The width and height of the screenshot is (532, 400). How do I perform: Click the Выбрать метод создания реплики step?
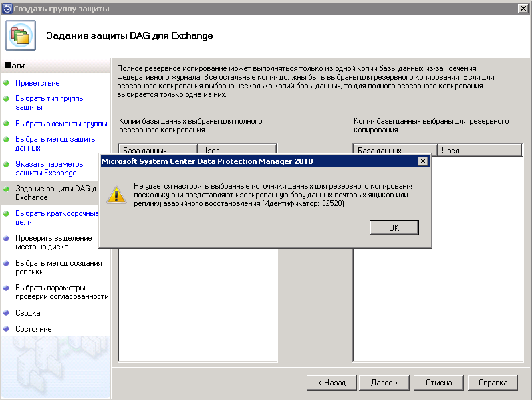click(x=59, y=268)
